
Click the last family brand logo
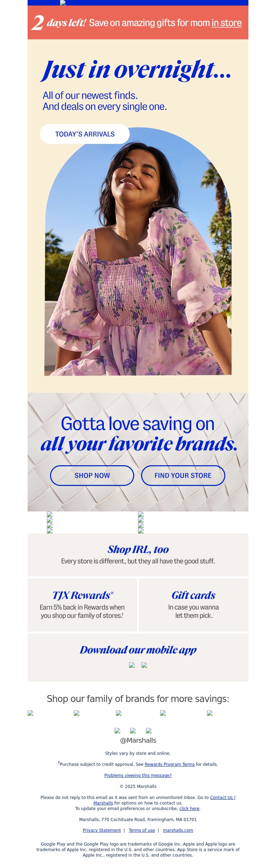click(x=210, y=713)
